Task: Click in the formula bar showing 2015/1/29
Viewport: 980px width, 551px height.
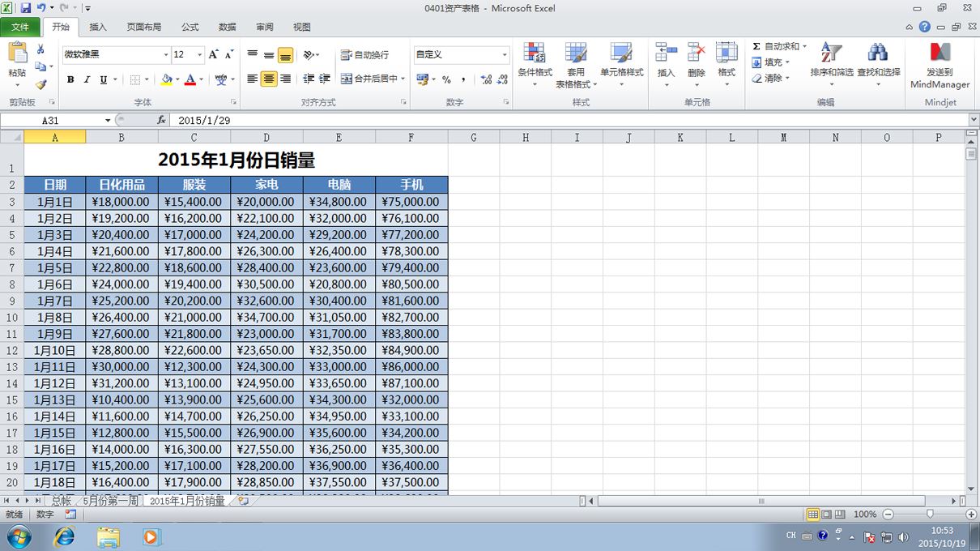Action: pyautogui.click(x=569, y=120)
